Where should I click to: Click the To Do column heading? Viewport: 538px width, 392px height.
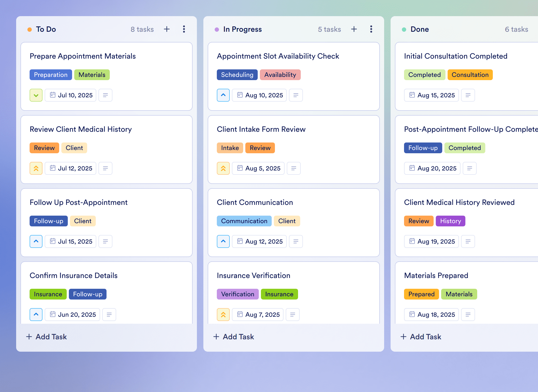(x=46, y=29)
